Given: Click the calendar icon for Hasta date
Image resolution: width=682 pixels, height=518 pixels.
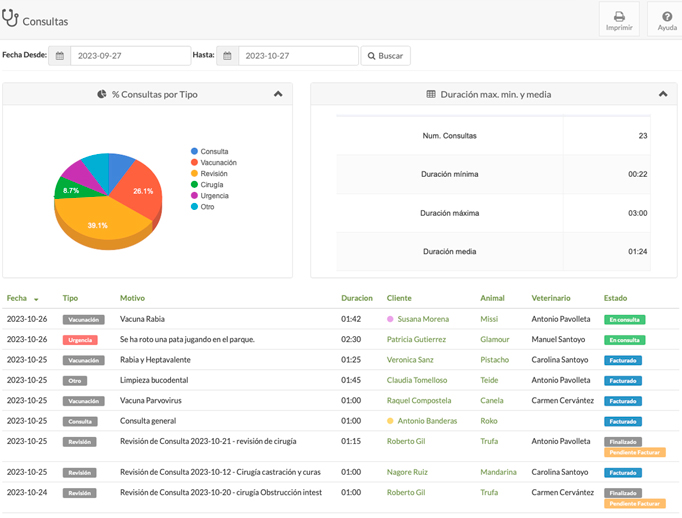Looking at the screenshot, I should [227, 56].
